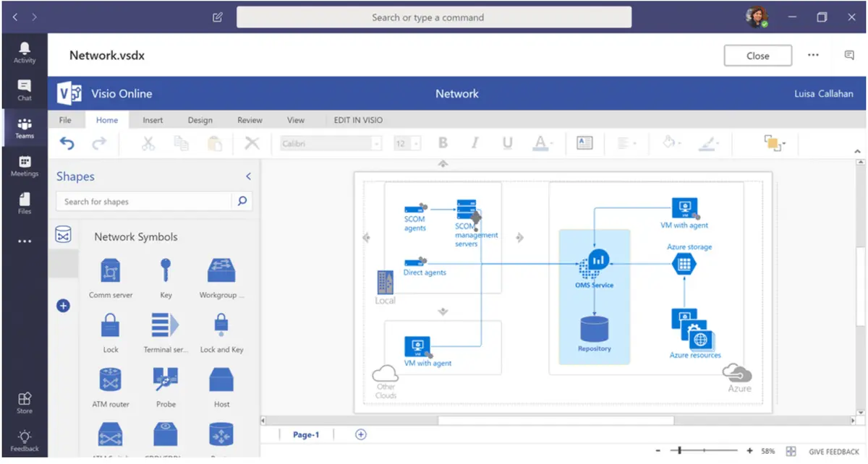This screenshot has height=464, width=868.
Task: Collapse the Shapes panel
Action: click(248, 176)
